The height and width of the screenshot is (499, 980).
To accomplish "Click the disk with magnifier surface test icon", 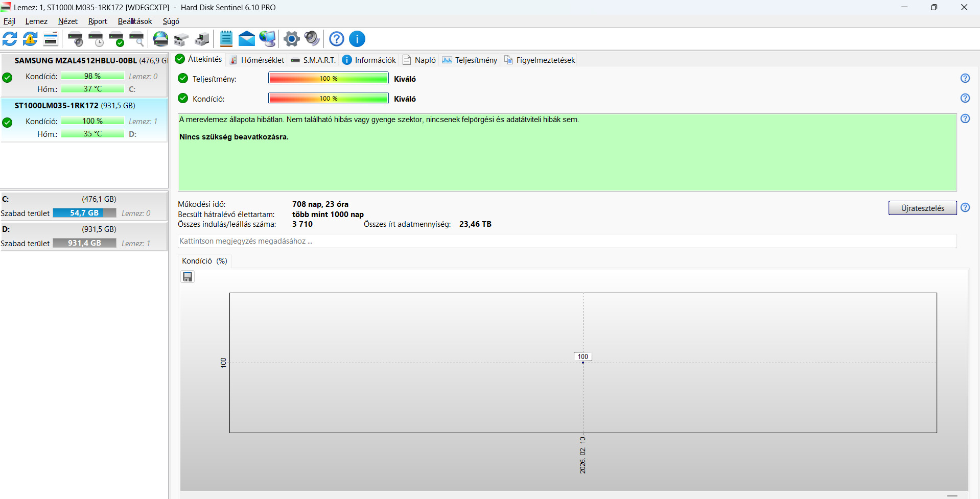I will (x=137, y=39).
